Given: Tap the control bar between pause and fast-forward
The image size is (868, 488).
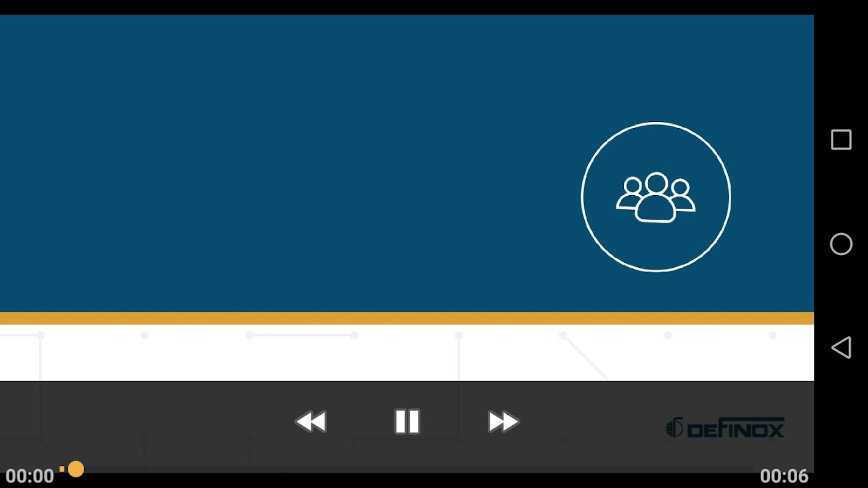Looking at the screenshot, I should point(454,422).
